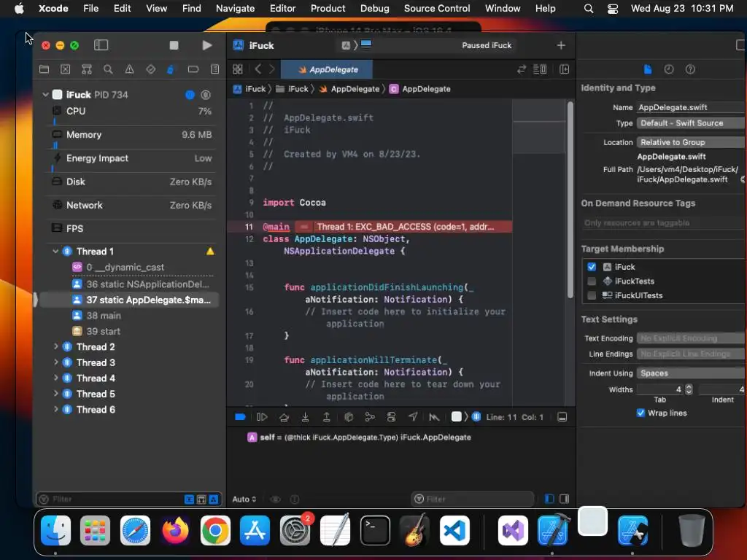Open the History inspector clock icon
Image resolution: width=747 pixels, height=560 pixels.
(669, 69)
